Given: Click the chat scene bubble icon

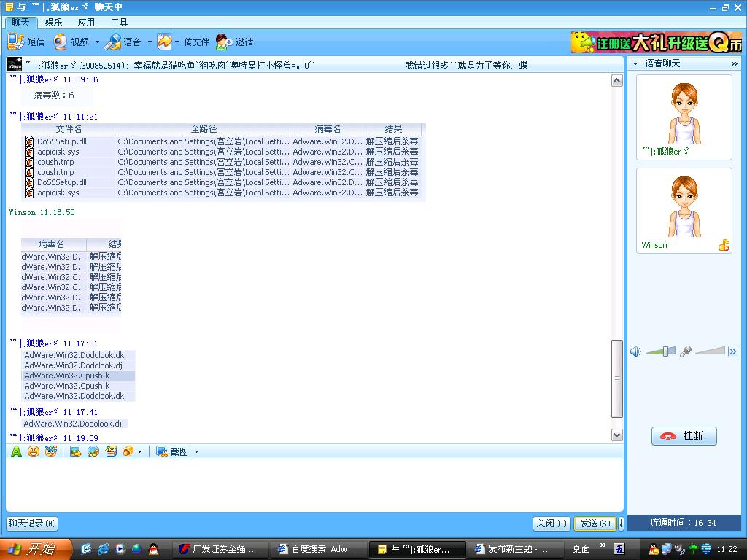Looking at the screenshot, I should 93,451.
